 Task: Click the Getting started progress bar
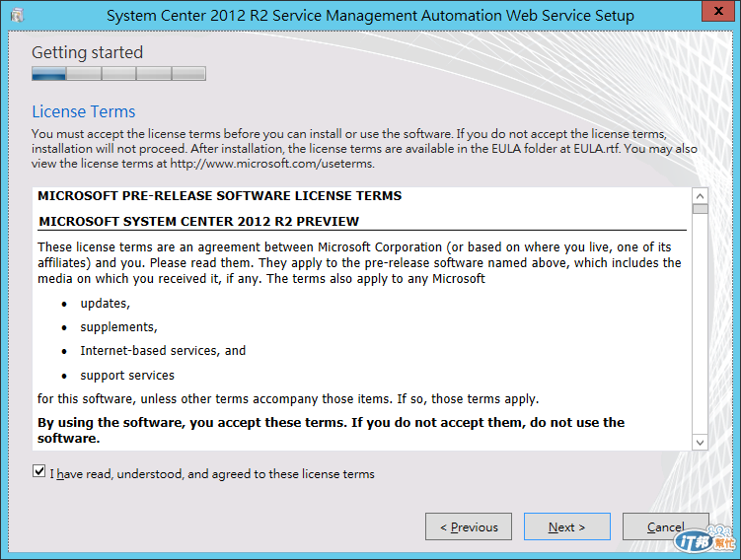(x=118, y=74)
